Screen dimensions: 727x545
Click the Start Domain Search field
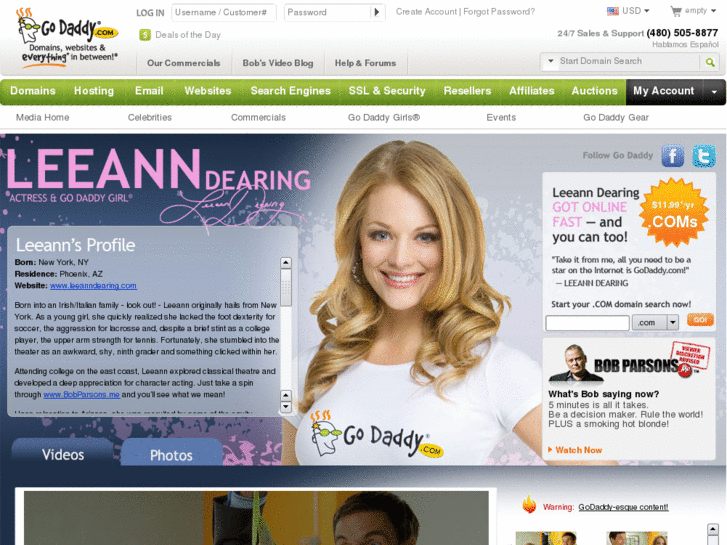point(628,61)
